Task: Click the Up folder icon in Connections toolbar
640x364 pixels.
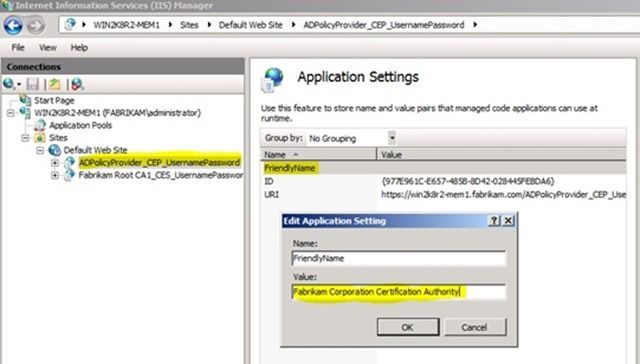Action: (x=54, y=84)
